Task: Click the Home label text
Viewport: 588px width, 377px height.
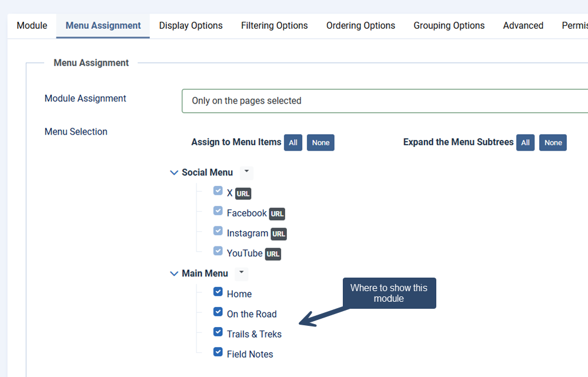Action: tap(239, 294)
